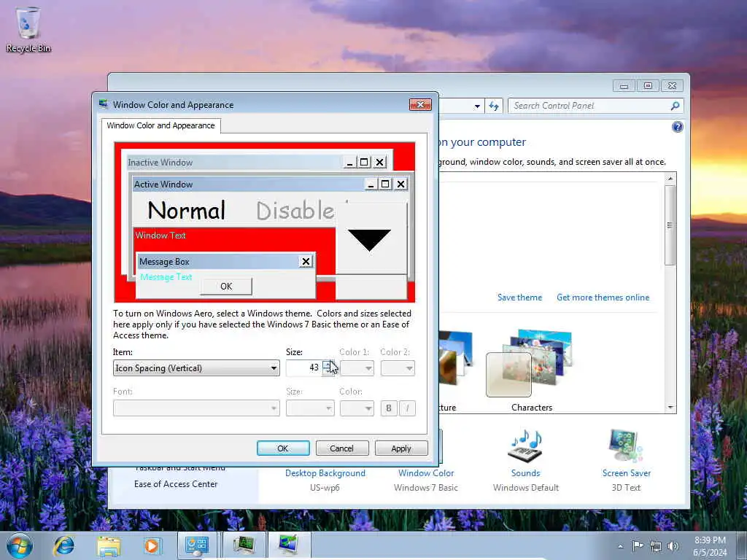
Task: Select the green circuit-board taskbar button
Action: click(244, 545)
